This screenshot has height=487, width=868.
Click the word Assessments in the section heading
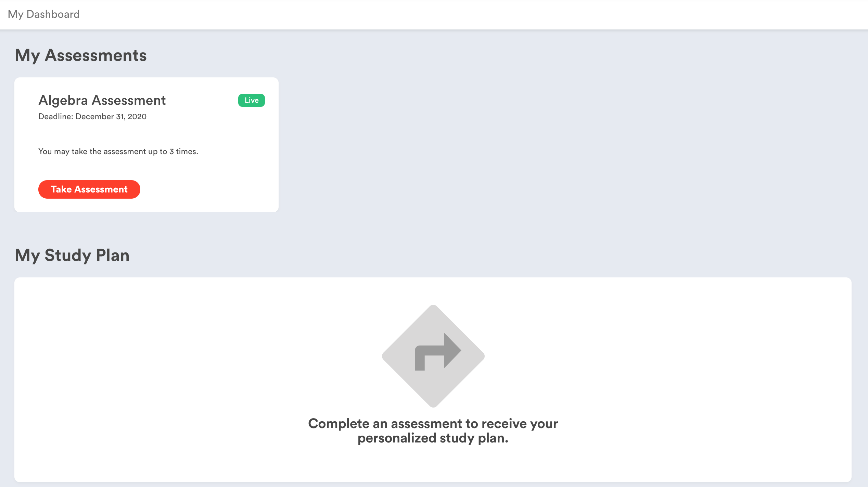tap(96, 55)
